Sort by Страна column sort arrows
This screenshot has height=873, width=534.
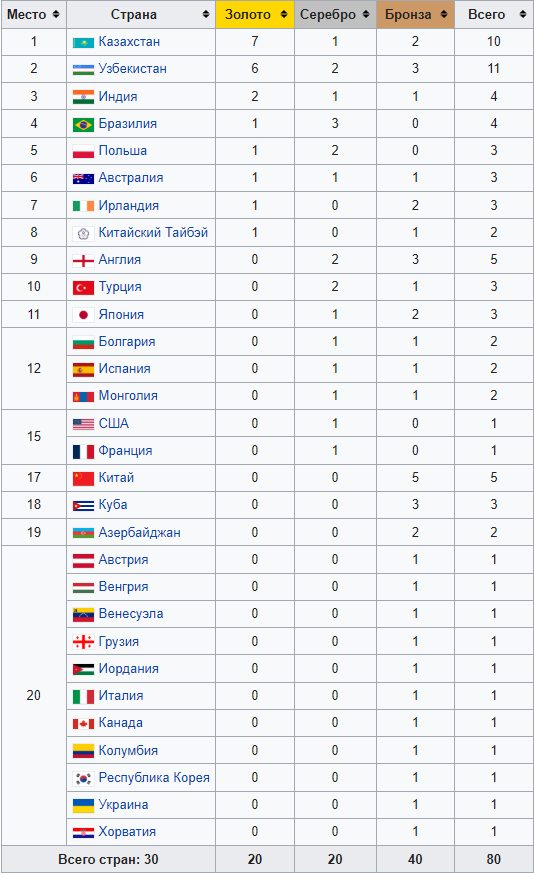point(206,14)
